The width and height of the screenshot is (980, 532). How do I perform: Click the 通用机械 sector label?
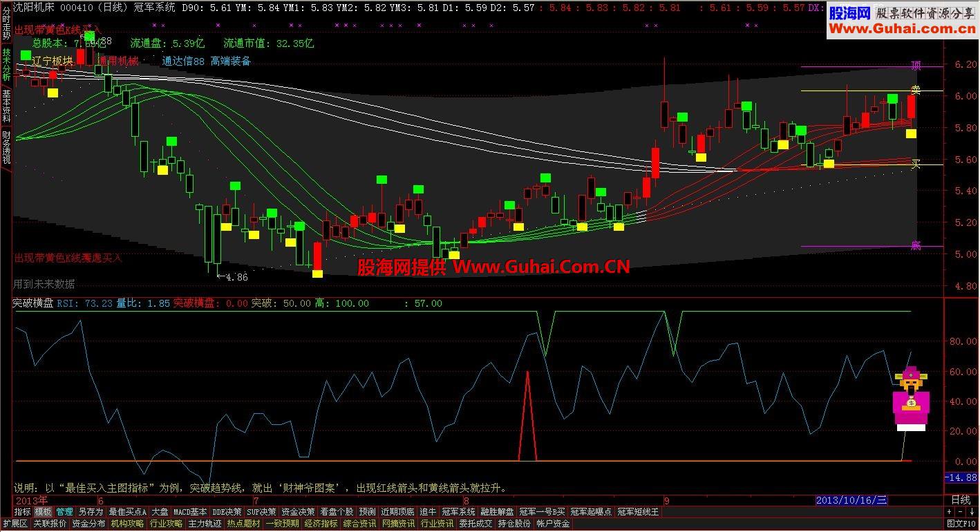[x=118, y=61]
